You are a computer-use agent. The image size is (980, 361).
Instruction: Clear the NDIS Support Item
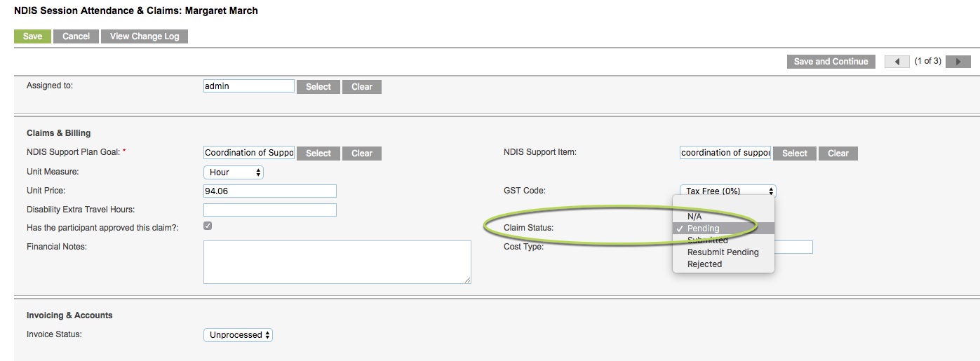838,154
